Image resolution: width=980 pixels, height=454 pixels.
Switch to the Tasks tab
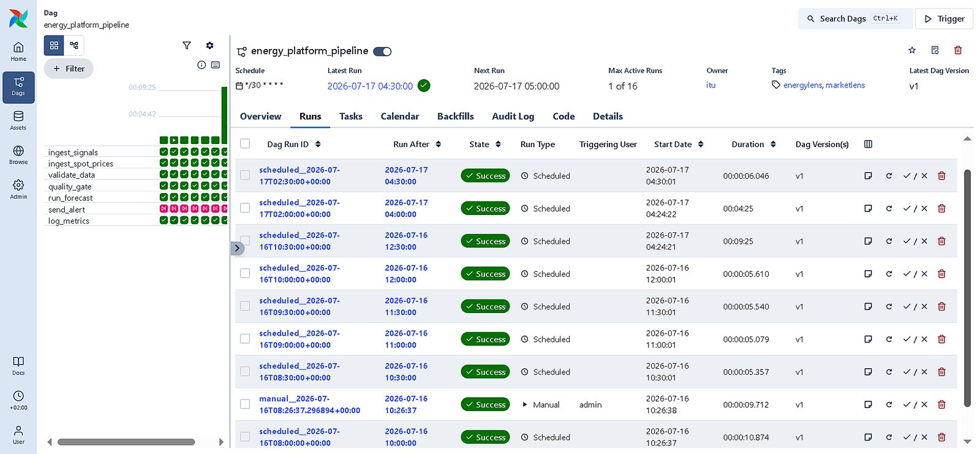351,116
